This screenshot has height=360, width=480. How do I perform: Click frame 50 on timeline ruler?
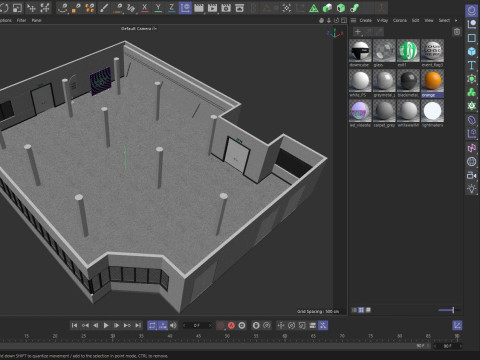pyautogui.click(x=227, y=336)
